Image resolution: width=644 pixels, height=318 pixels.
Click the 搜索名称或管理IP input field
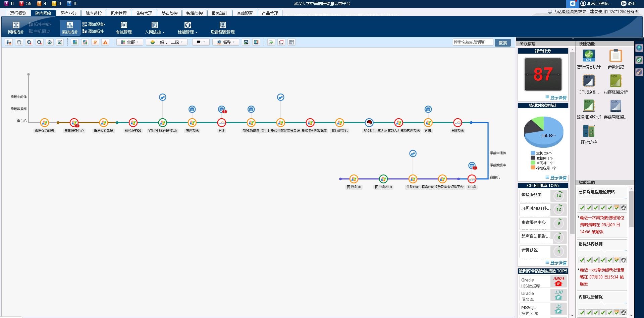click(473, 42)
